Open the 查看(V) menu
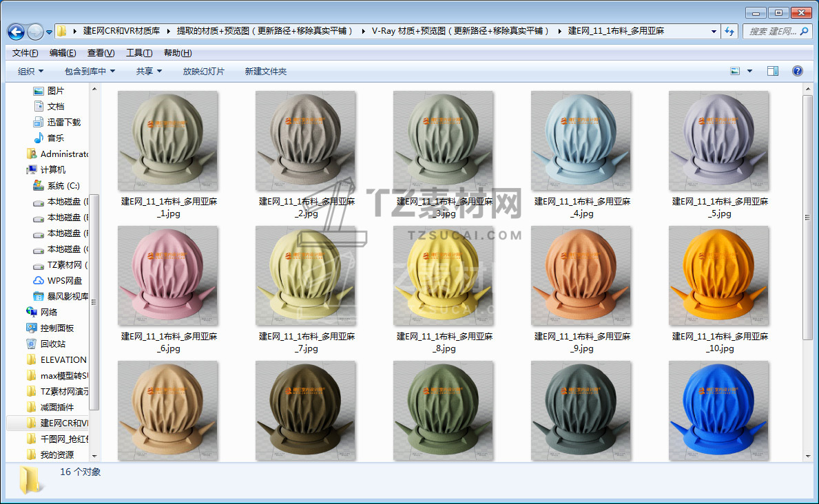 [x=101, y=53]
